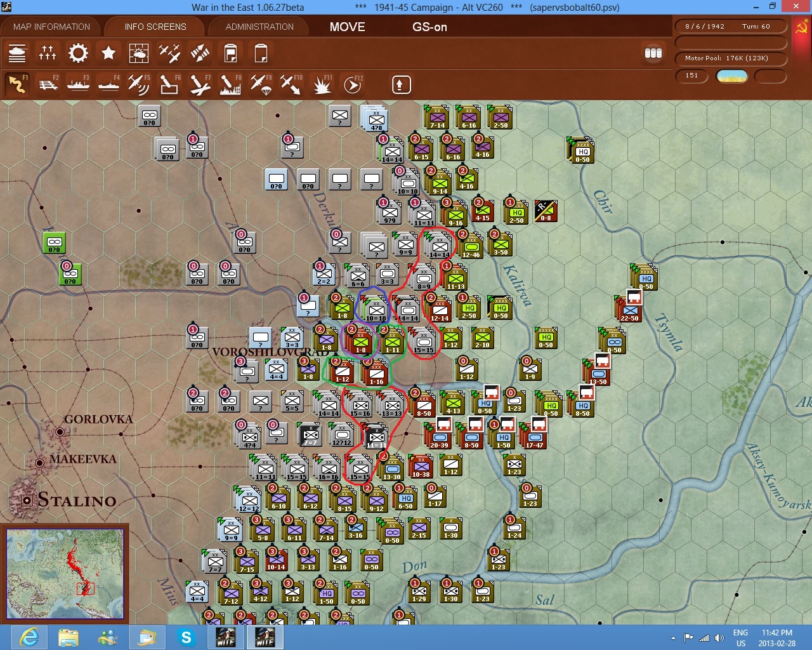Select the unit counter labeled 13-50

(598, 373)
